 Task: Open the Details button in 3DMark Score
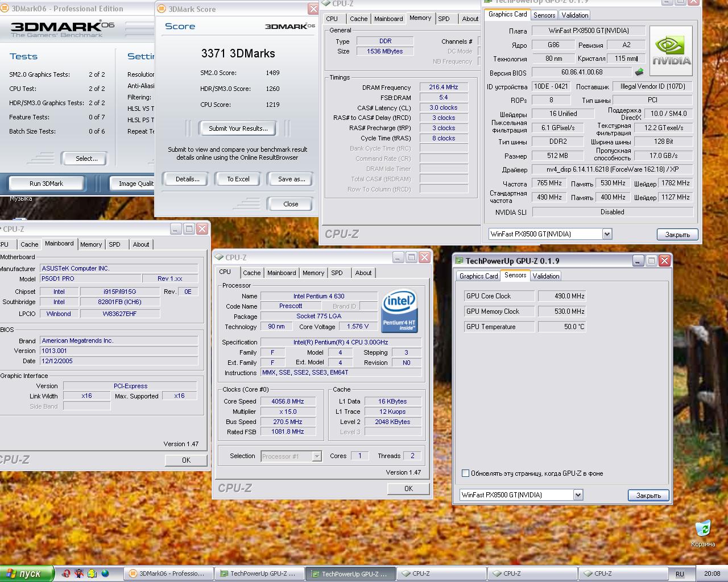[x=188, y=179]
